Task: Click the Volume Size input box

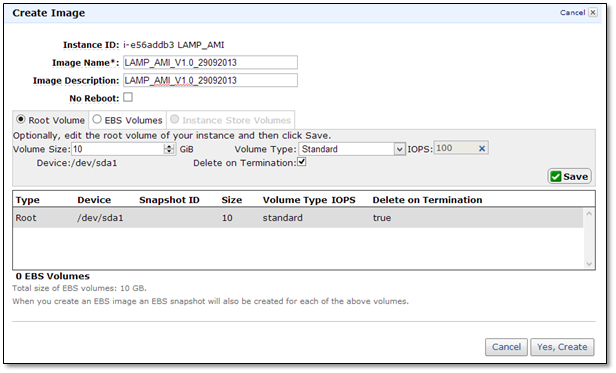Action: (118, 149)
